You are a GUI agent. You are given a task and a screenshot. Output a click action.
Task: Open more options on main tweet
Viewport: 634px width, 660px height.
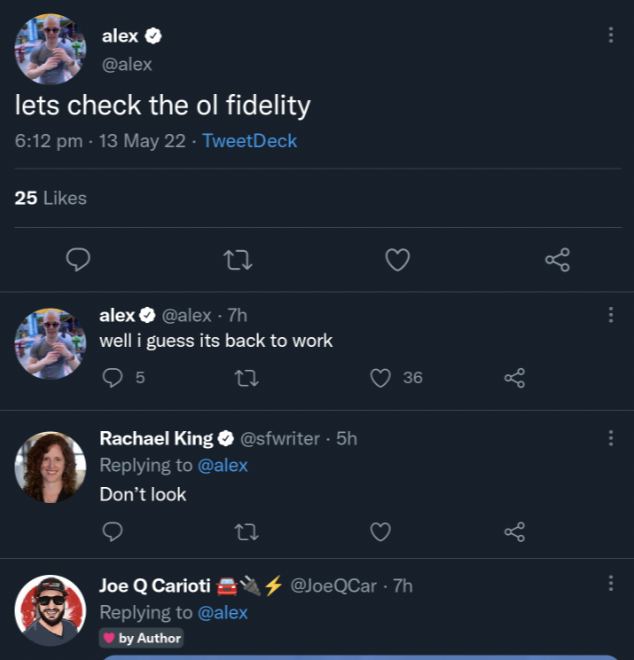[611, 35]
